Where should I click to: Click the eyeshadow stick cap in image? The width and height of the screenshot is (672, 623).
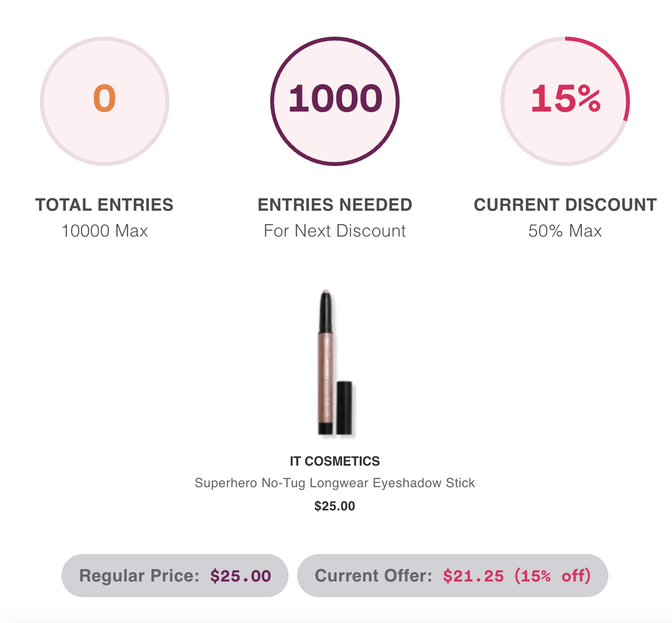click(x=345, y=407)
